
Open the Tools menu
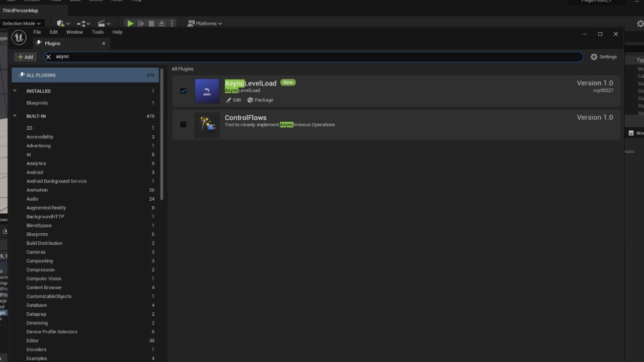click(98, 32)
